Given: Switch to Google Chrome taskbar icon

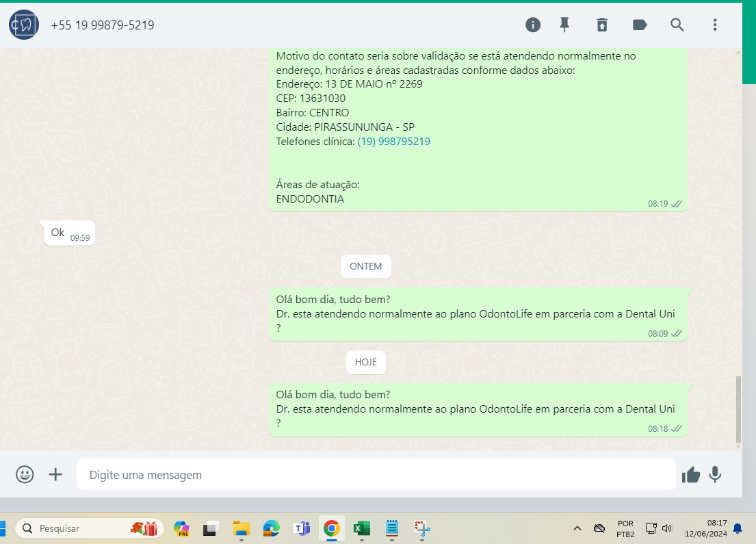Looking at the screenshot, I should tap(332, 528).
